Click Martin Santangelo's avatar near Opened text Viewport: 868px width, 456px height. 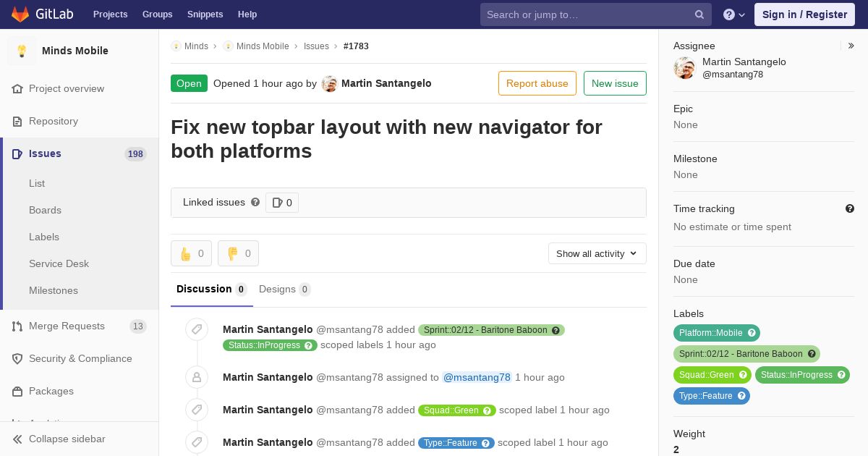point(330,83)
